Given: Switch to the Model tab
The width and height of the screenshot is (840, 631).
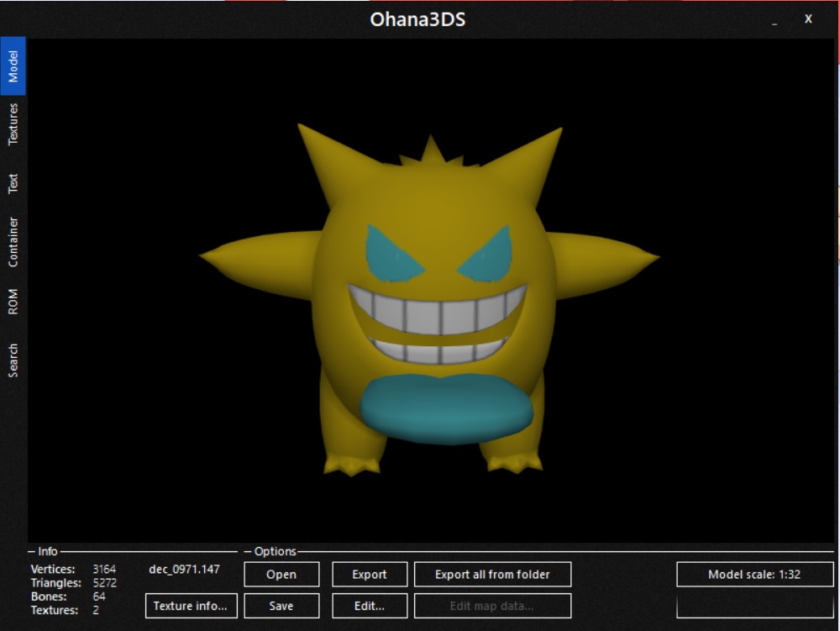Looking at the screenshot, I should [13, 66].
